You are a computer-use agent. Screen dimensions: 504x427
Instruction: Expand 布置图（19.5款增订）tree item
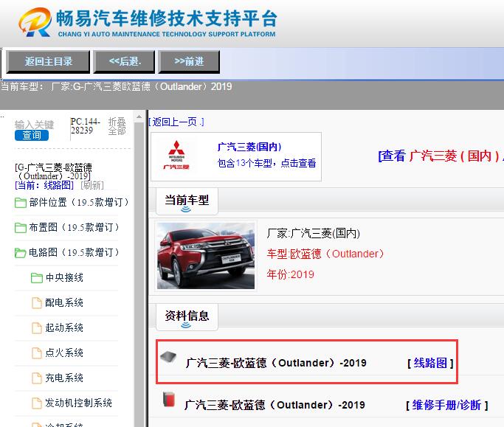pos(74,227)
